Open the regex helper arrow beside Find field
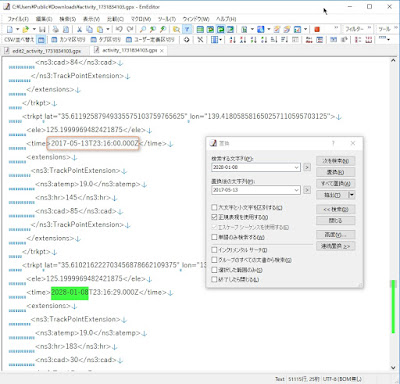This screenshot has height=384, width=400. pyautogui.click(x=307, y=167)
